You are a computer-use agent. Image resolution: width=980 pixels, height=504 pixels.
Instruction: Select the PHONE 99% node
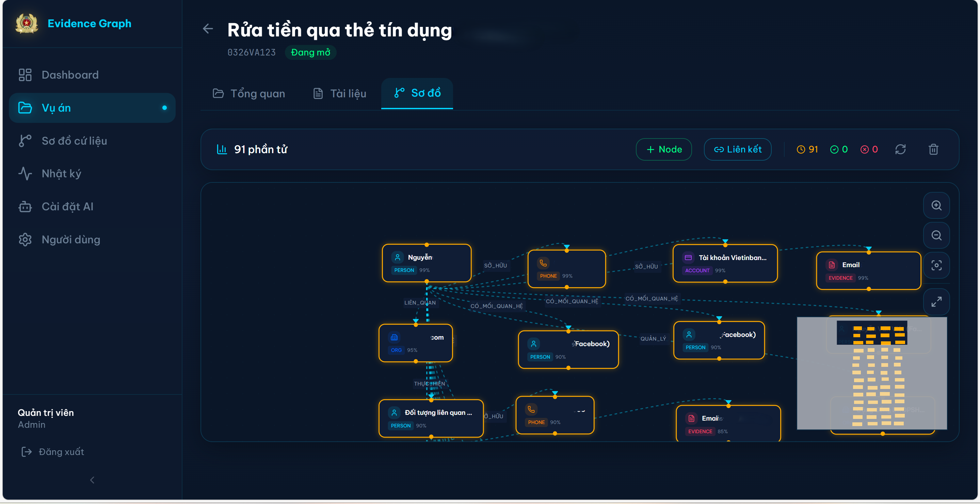[x=566, y=269]
